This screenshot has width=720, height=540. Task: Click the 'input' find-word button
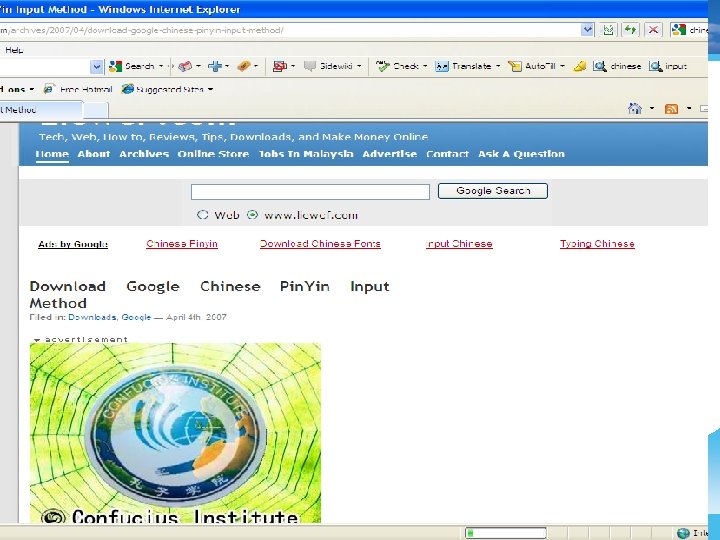[668, 67]
